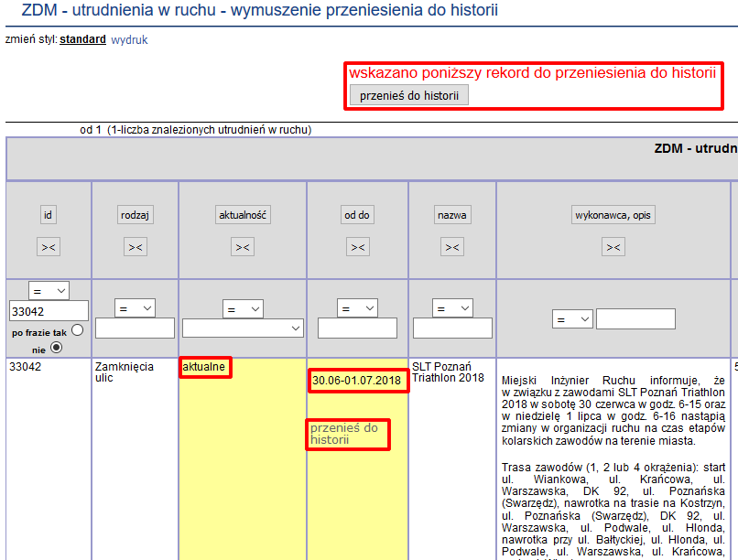Switch to the 'standard' style link
Viewport: 738px width, 560px height.
(82, 40)
